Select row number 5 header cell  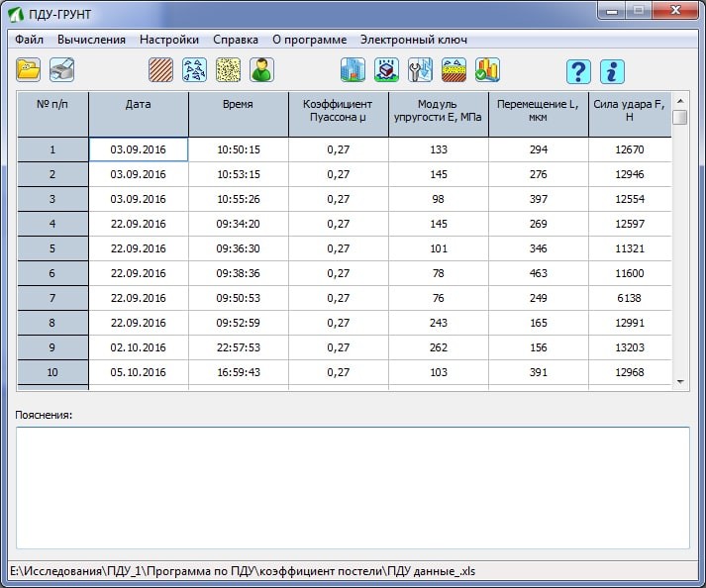pos(52,248)
